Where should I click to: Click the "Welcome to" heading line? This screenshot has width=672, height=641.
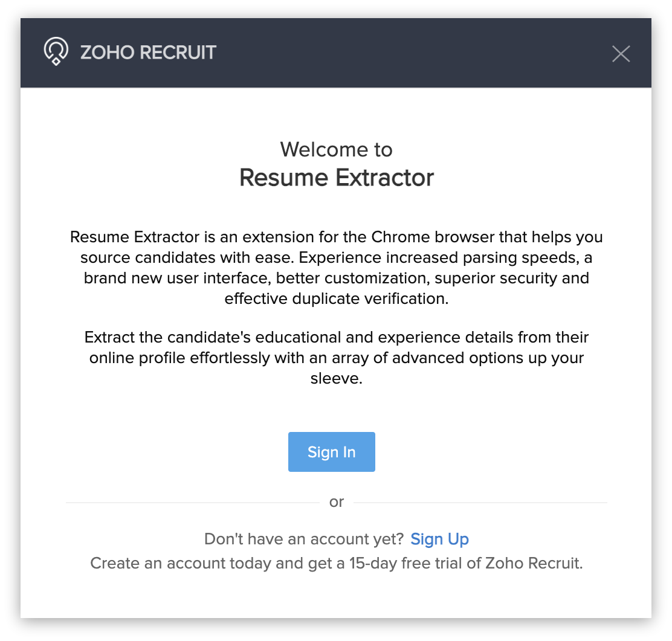[x=336, y=149]
